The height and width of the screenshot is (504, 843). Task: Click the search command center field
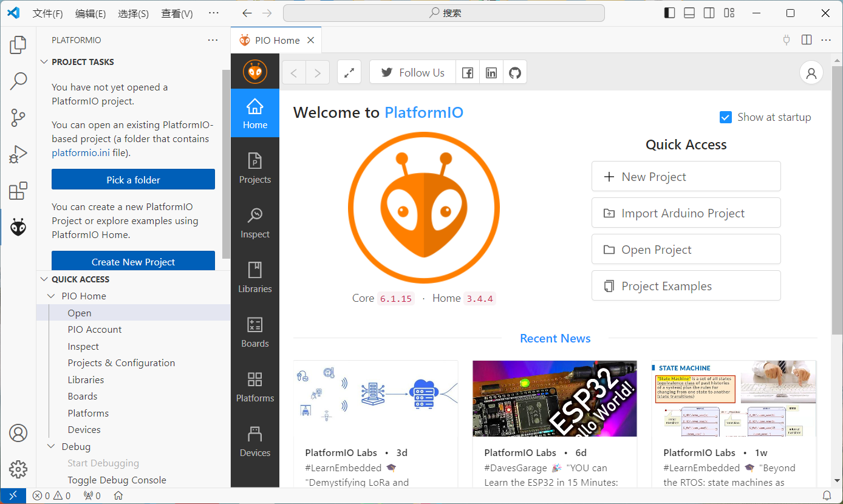point(444,13)
